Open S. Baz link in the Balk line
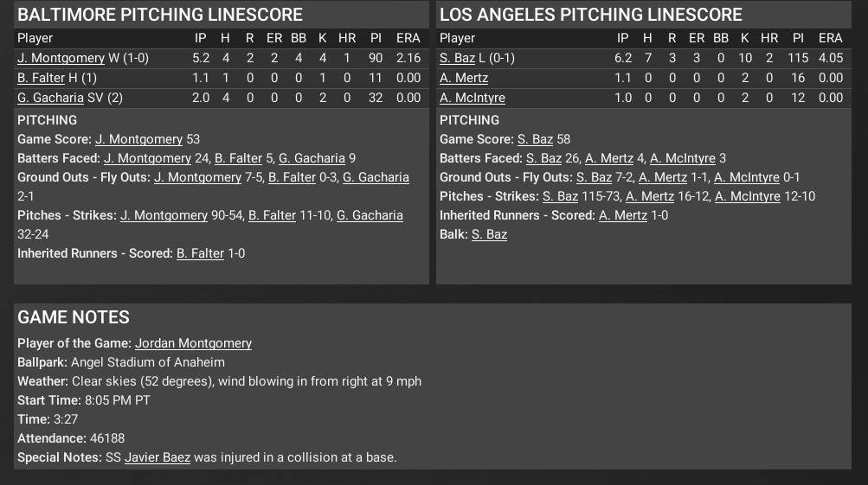This screenshot has width=868, height=485. tap(489, 234)
